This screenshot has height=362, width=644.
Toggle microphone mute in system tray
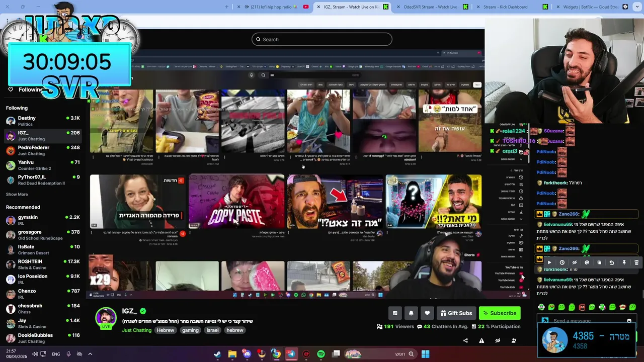[x=69, y=354]
